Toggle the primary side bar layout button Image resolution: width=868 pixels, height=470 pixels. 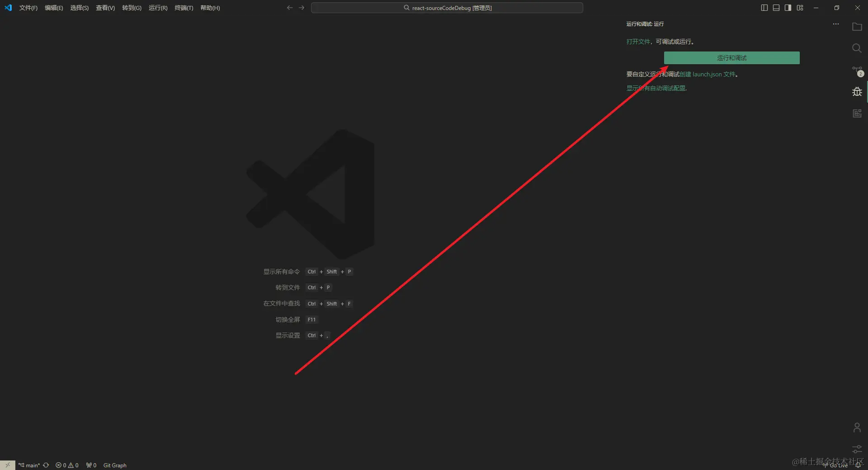764,8
